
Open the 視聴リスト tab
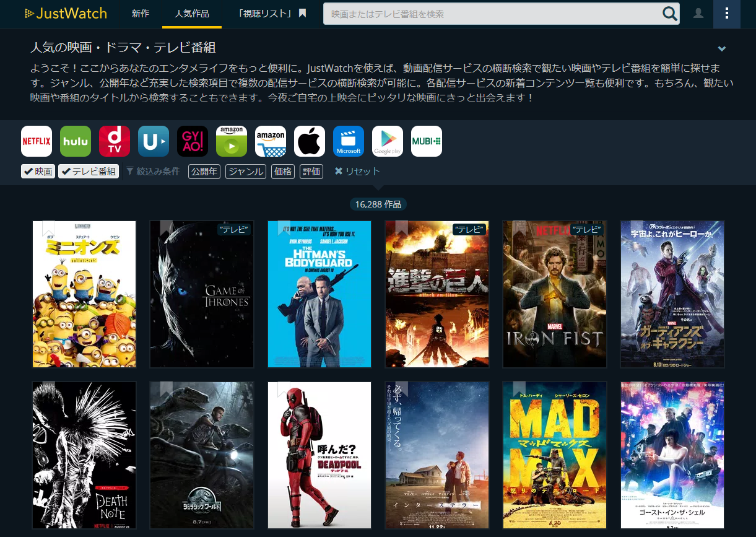[272, 14]
